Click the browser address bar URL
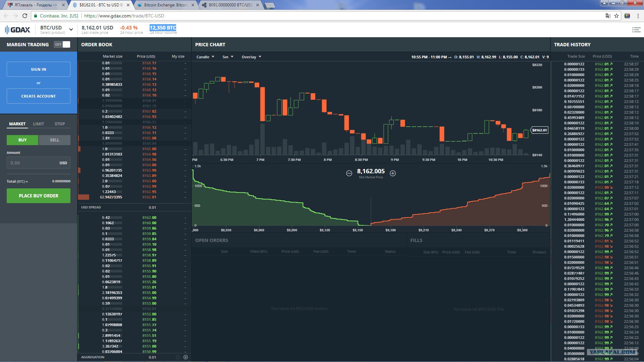The height and width of the screenshot is (362, 644). click(124, 16)
